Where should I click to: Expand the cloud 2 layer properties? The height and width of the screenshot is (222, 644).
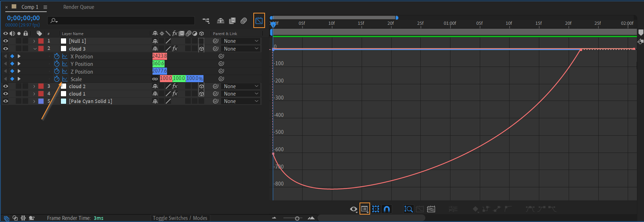(34, 86)
